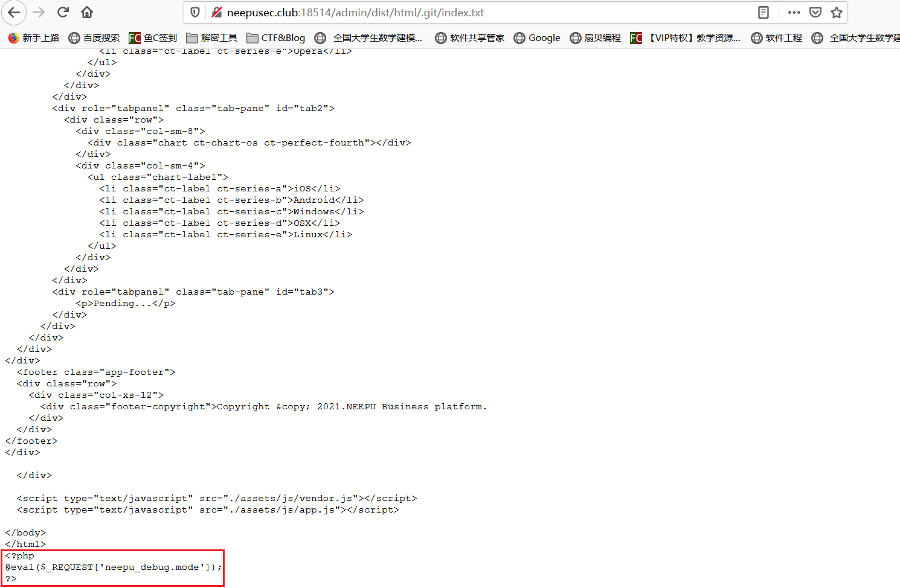
Task: Click the list item line containing OSX
Action: coord(220,223)
